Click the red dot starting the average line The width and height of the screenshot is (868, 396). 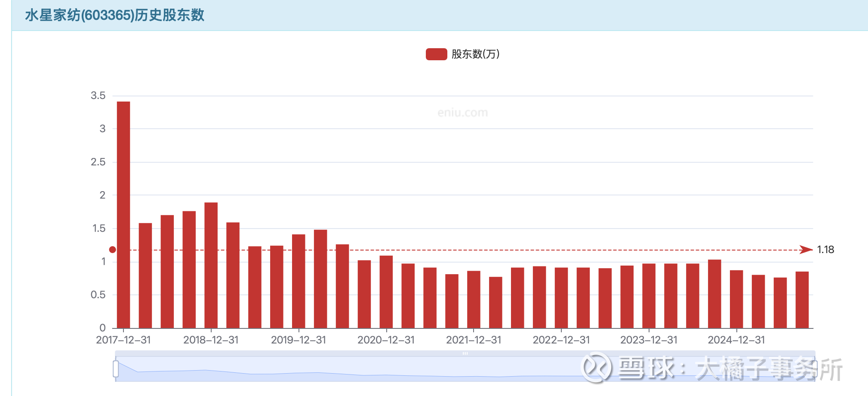[x=113, y=250]
